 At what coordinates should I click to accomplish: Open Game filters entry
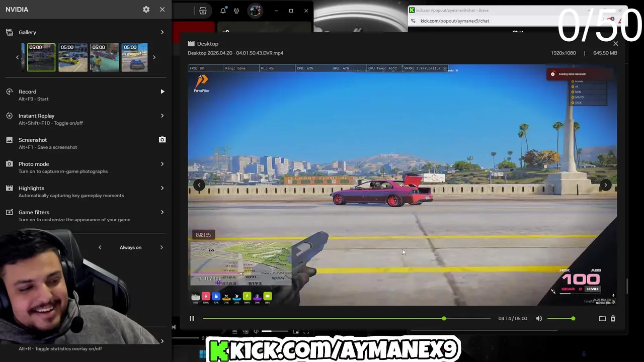(x=86, y=215)
